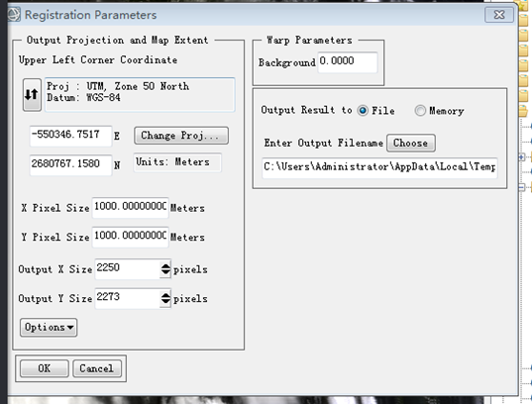Select Memory as output result

point(420,111)
